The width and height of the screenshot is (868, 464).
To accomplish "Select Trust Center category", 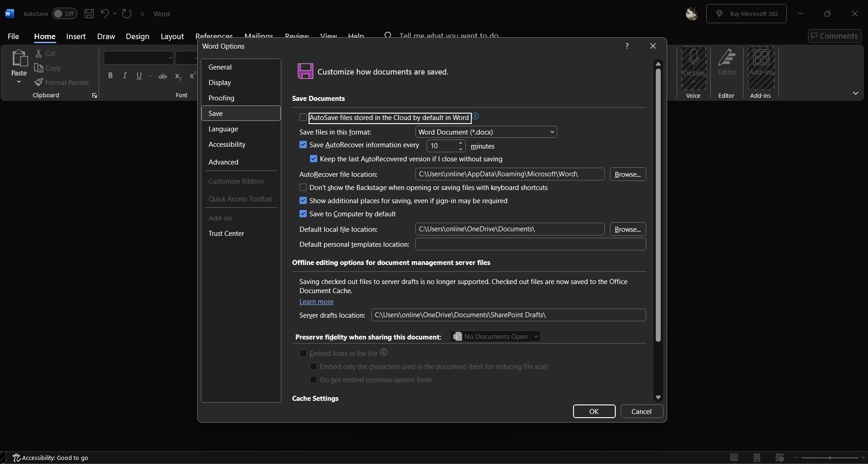I will (241, 234).
